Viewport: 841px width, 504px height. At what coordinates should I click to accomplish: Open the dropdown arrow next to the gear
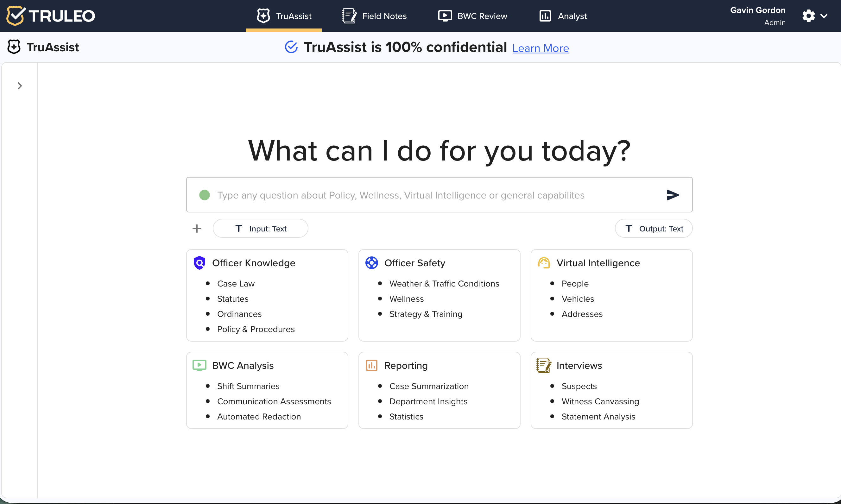(x=824, y=16)
